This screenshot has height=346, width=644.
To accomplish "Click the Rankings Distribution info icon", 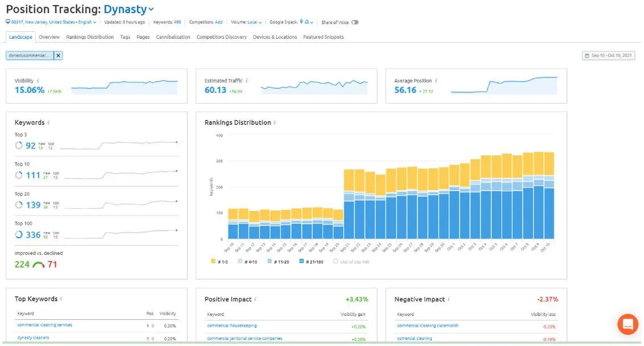I will pos(275,122).
